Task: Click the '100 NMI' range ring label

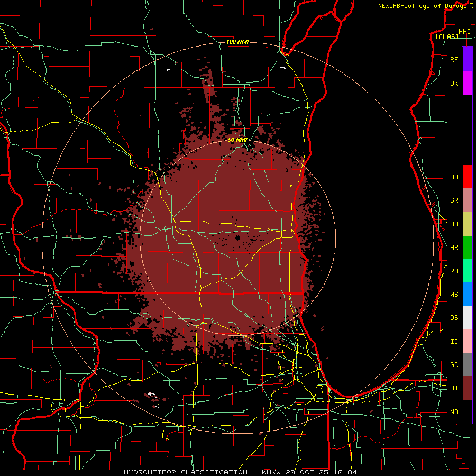Action: tap(237, 42)
